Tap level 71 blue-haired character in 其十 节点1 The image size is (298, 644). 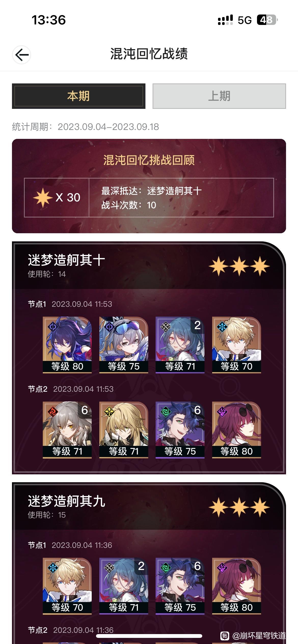180,345
